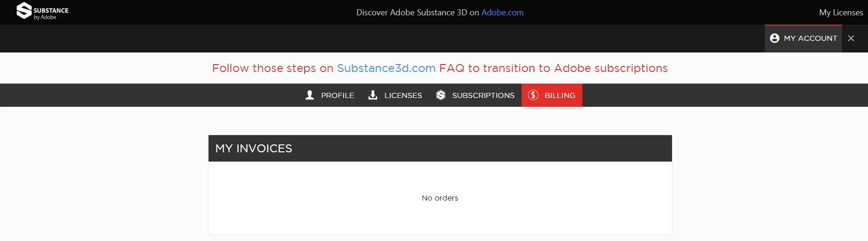Open the Adobe.com link
Viewport: 868px width, 241px height.
[x=502, y=13]
